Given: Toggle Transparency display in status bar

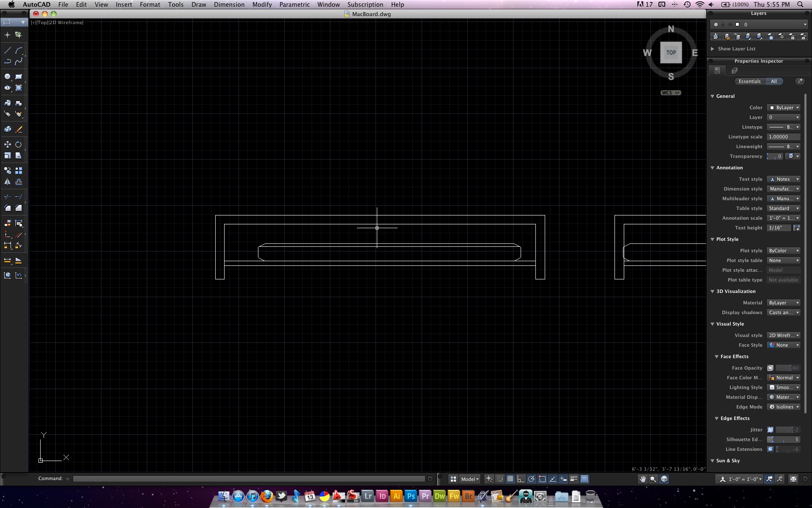Looking at the screenshot, I should click(584, 479).
